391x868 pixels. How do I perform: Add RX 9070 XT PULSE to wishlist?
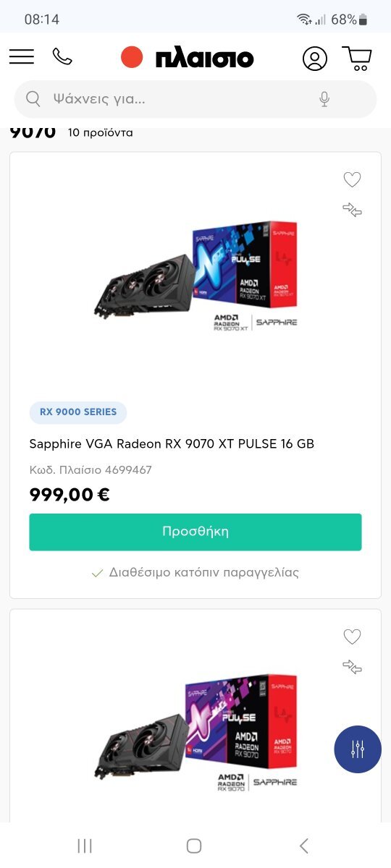coord(352,179)
